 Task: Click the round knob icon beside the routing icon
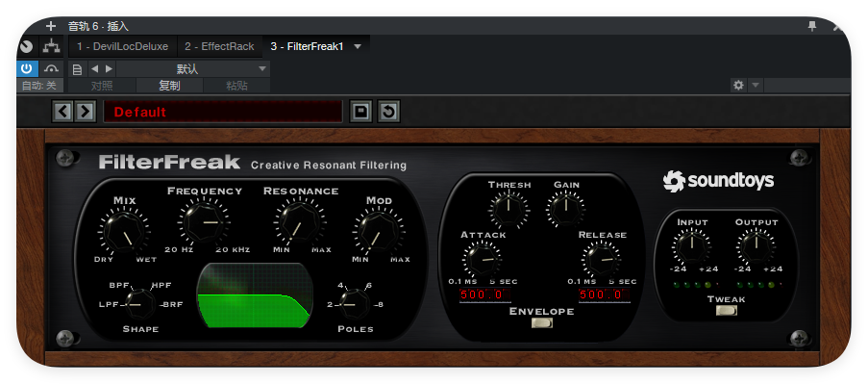(x=26, y=46)
